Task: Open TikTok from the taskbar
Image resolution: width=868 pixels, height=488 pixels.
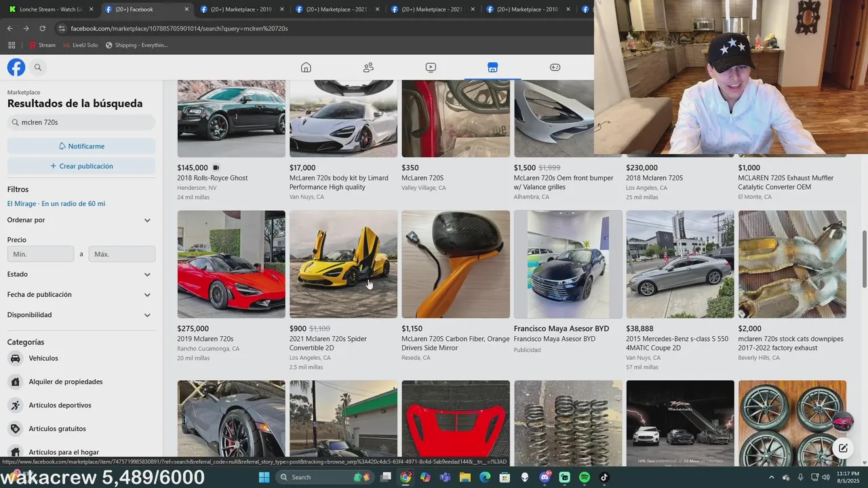Action: pyautogui.click(x=604, y=477)
